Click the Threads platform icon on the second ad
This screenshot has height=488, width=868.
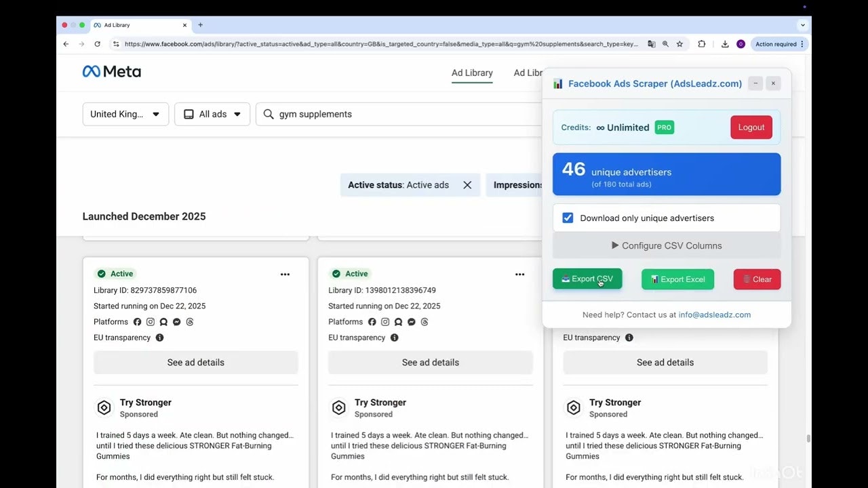pos(425,322)
